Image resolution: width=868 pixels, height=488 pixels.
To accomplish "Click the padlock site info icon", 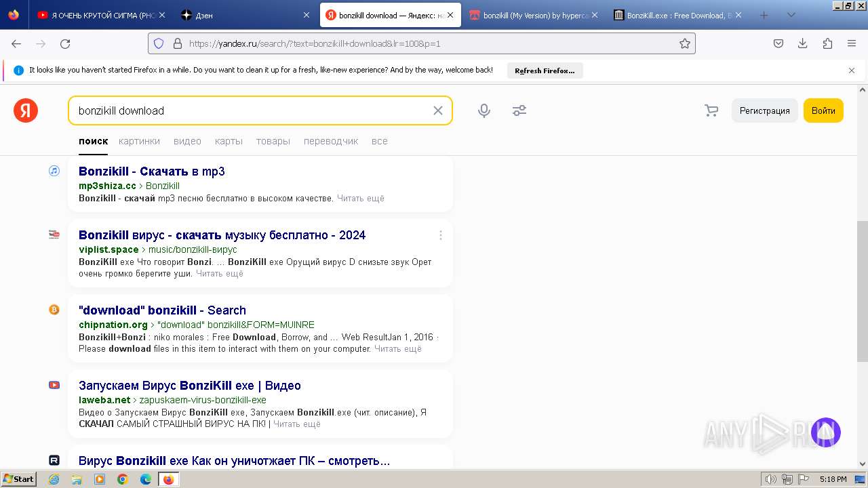I will (178, 43).
